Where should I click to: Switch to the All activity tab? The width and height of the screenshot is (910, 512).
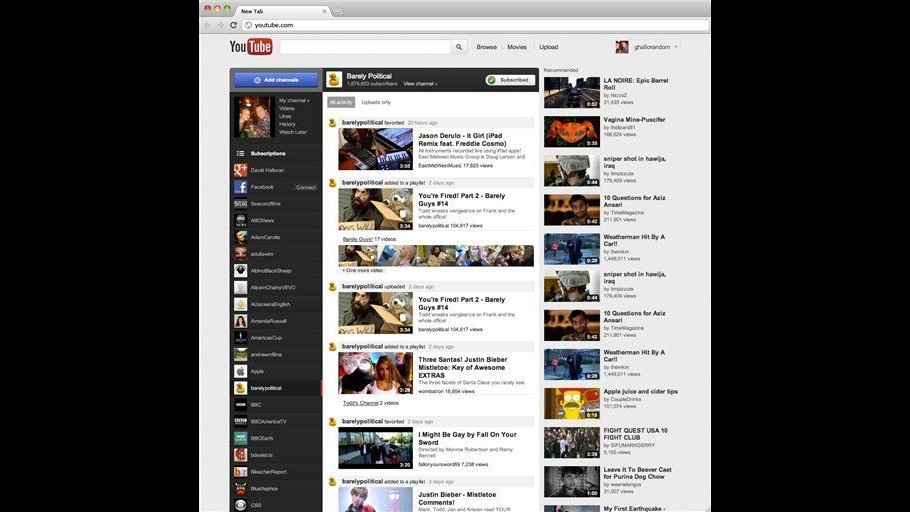pyautogui.click(x=341, y=102)
